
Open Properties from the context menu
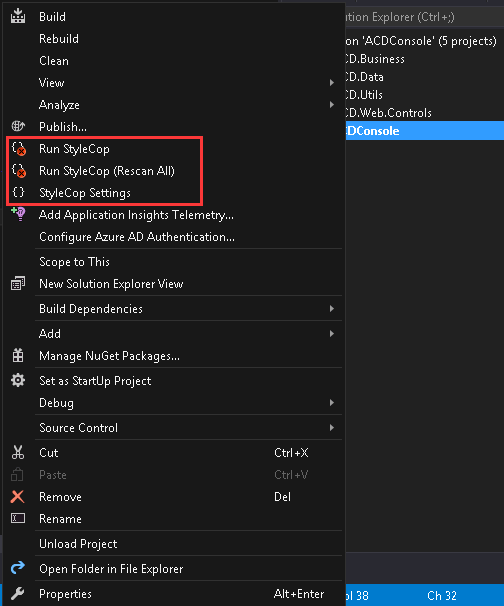coord(174,594)
